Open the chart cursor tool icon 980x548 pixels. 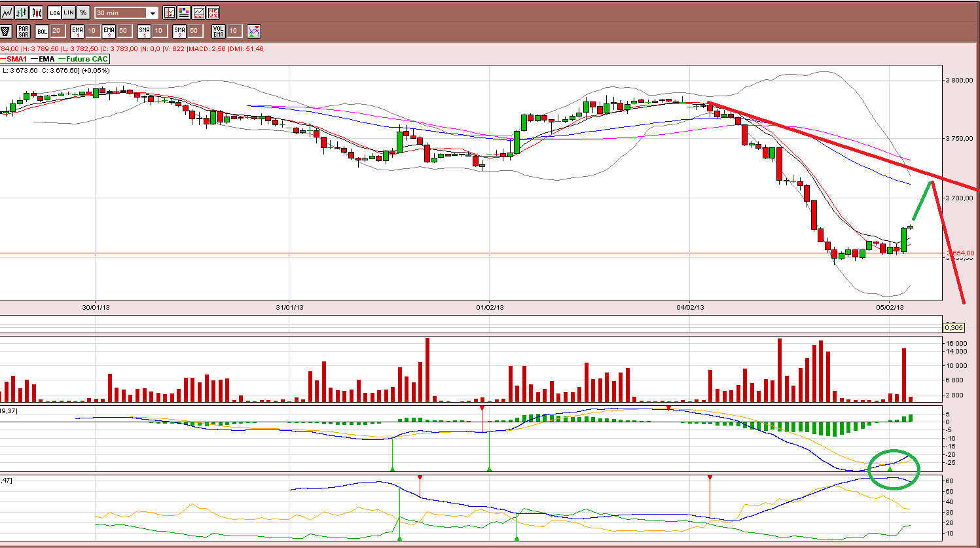[x=170, y=12]
